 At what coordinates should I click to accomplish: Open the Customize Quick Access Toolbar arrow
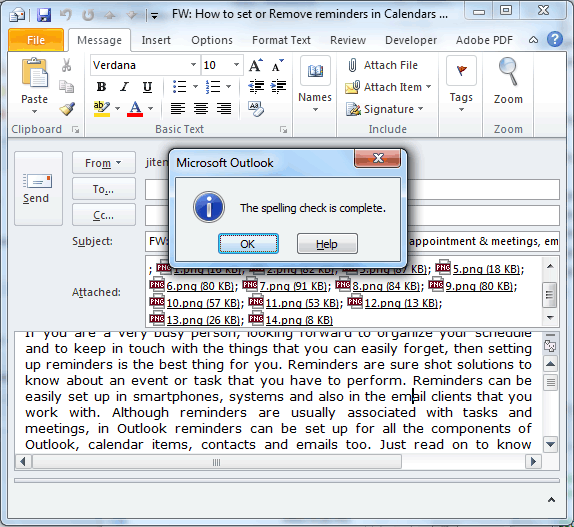(x=155, y=16)
